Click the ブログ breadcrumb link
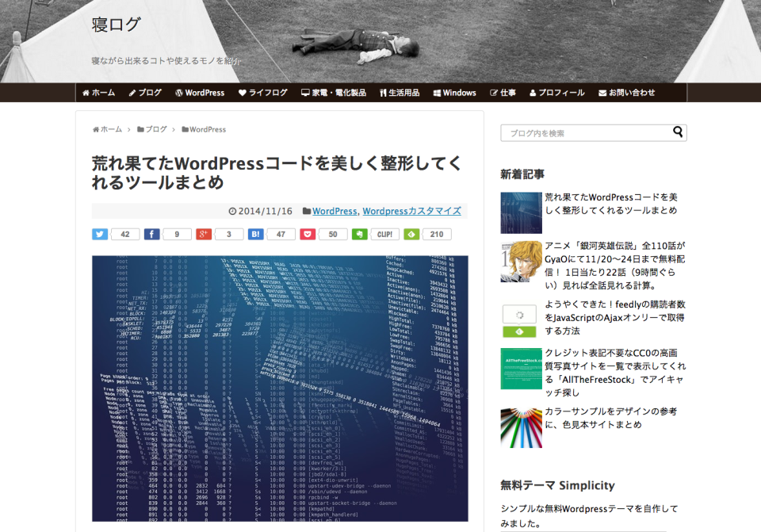Screen dimensions: 761x532 tap(156, 129)
